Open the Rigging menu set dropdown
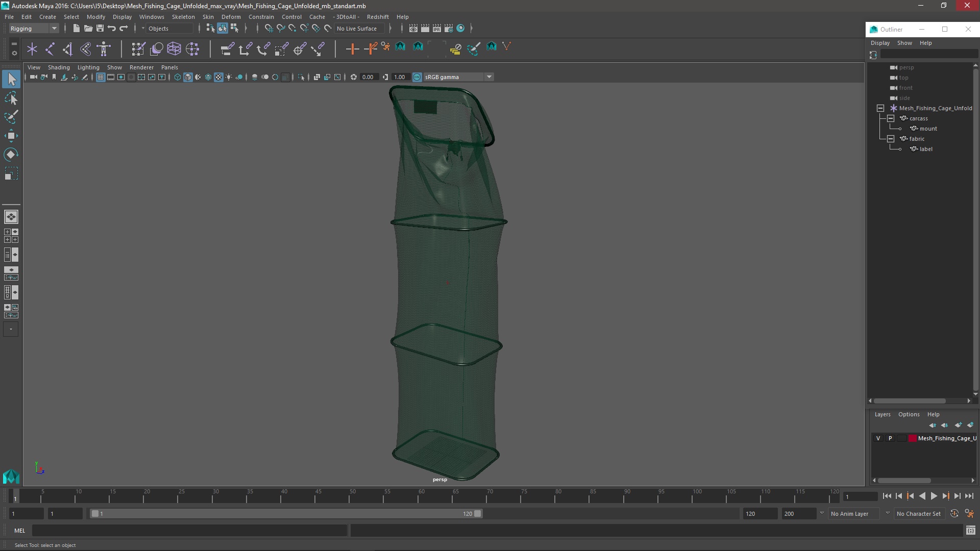This screenshot has width=980, height=551. [34, 29]
